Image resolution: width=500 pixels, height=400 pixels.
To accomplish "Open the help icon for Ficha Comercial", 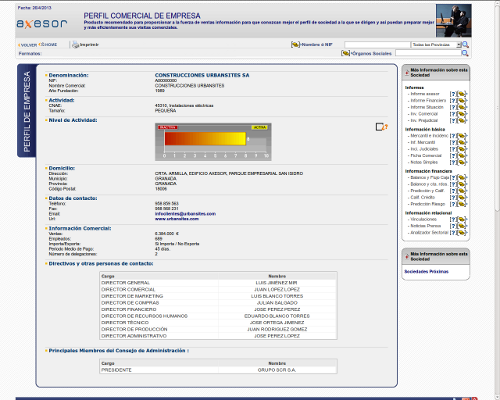I will coord(453,156).
